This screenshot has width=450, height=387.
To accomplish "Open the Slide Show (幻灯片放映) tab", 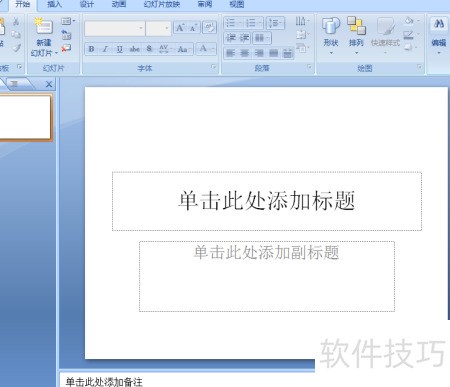I will 162,4.
